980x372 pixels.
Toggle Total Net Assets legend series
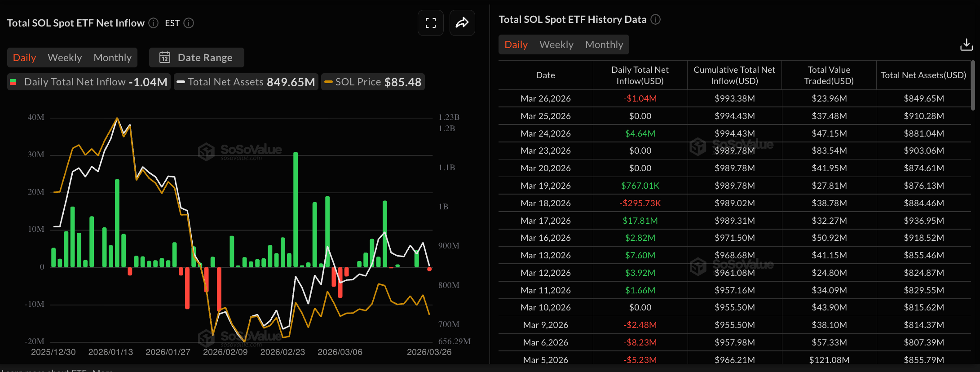(x=246, y=82)
